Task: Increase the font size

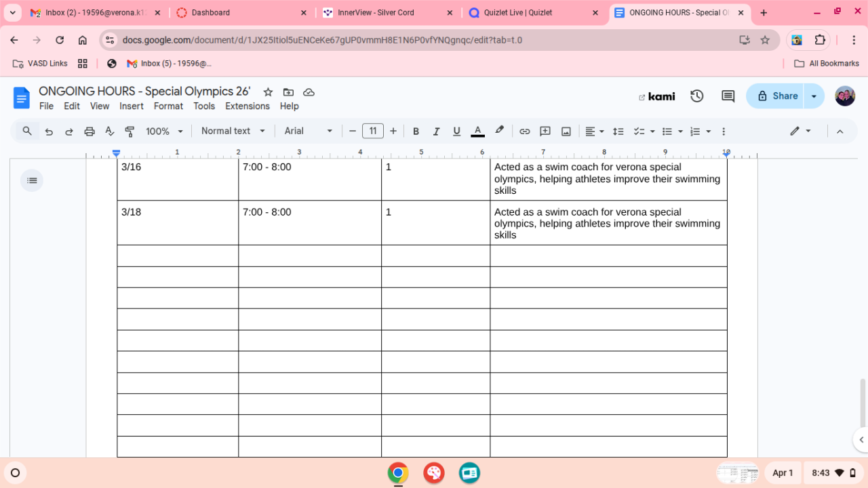Action: 393,131
